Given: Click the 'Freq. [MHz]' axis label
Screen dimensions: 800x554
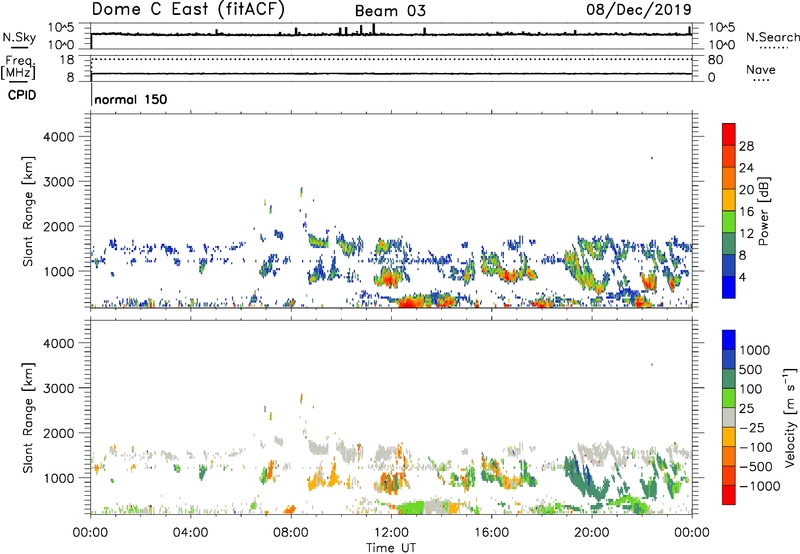Looking at the screenshot, I should [x=18, y=67].
